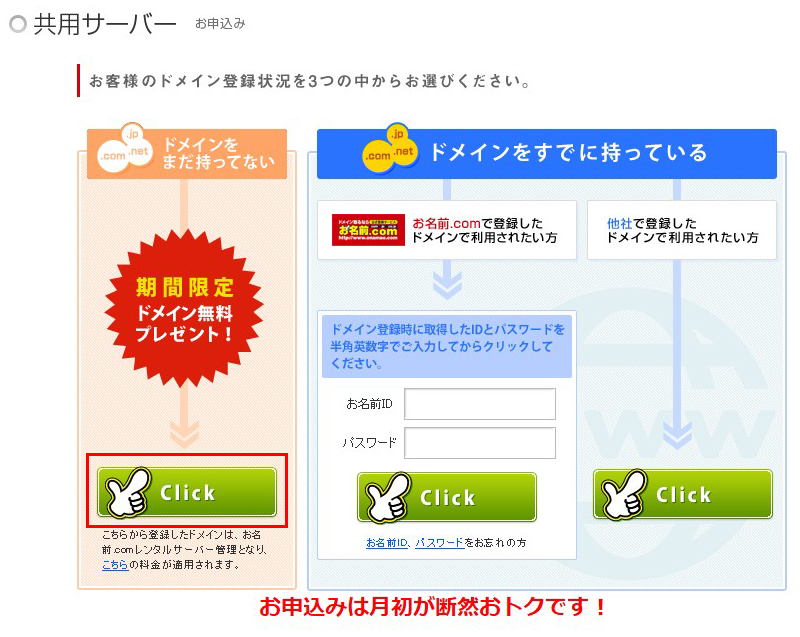Open the パスワード forgotten link
The image size is (800, 637).
point(439,543)
